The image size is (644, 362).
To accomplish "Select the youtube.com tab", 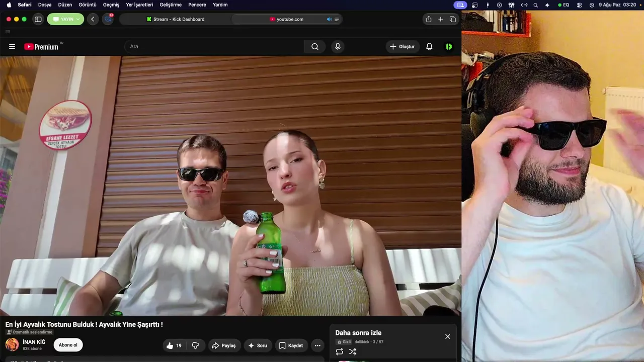I will [287, 19].
